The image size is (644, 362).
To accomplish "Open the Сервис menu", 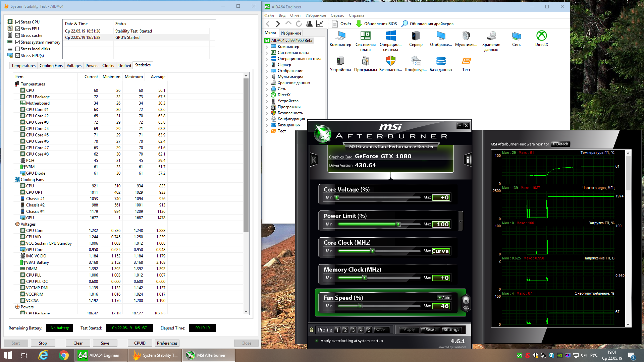I will coord(337,15).
